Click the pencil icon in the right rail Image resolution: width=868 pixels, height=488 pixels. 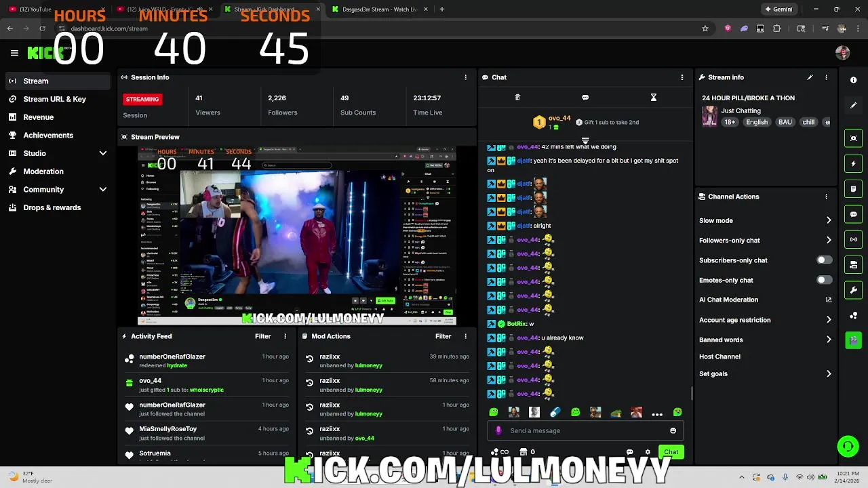853,106
